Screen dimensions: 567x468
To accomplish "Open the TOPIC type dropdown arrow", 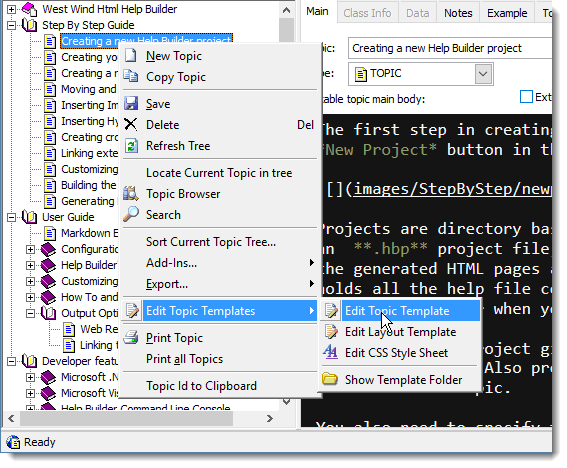I will (x=483, y=74).
